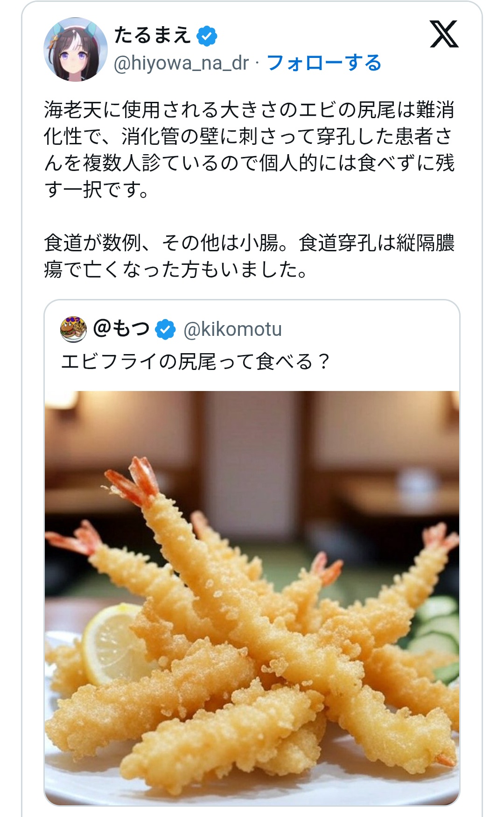Click the blue verified badge beside たるまえ
The width and height of the screenshot is (504, 817).
click(x=207, y=36)
